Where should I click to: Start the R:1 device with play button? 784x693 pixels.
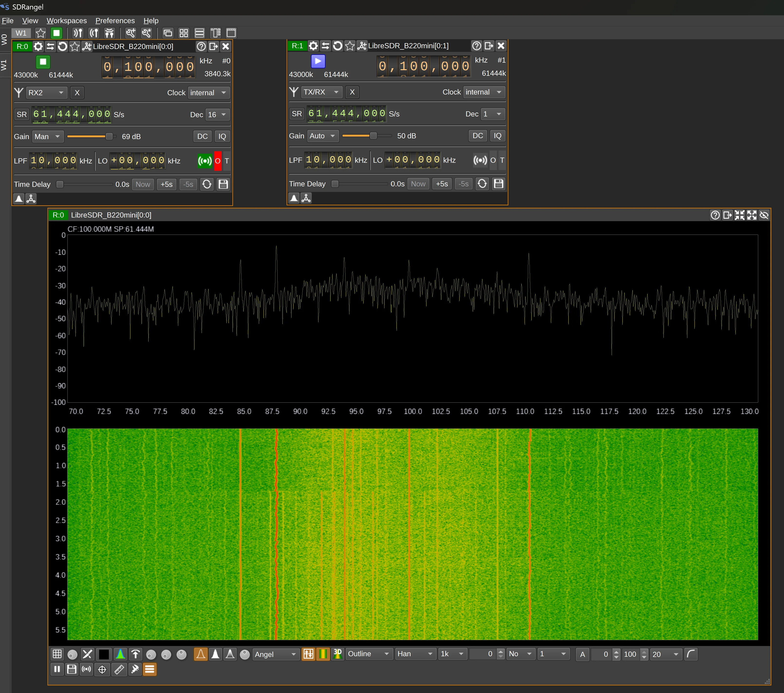pos(317,61)
